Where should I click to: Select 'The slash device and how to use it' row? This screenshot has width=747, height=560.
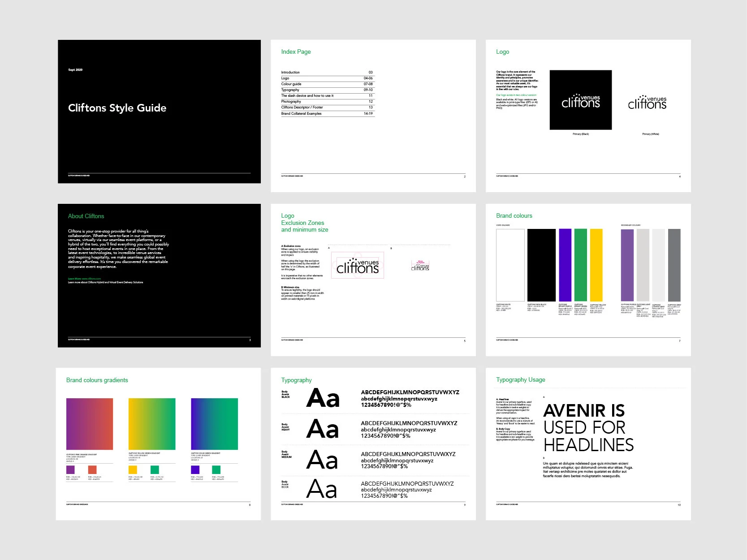[x=327, y=95]
